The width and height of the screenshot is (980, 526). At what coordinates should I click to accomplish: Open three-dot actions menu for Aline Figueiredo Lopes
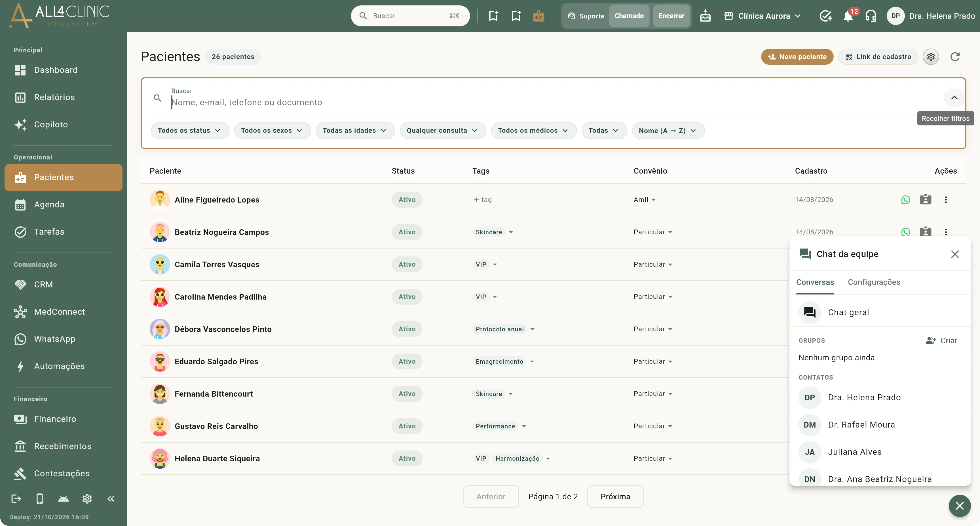click(946, 200)
